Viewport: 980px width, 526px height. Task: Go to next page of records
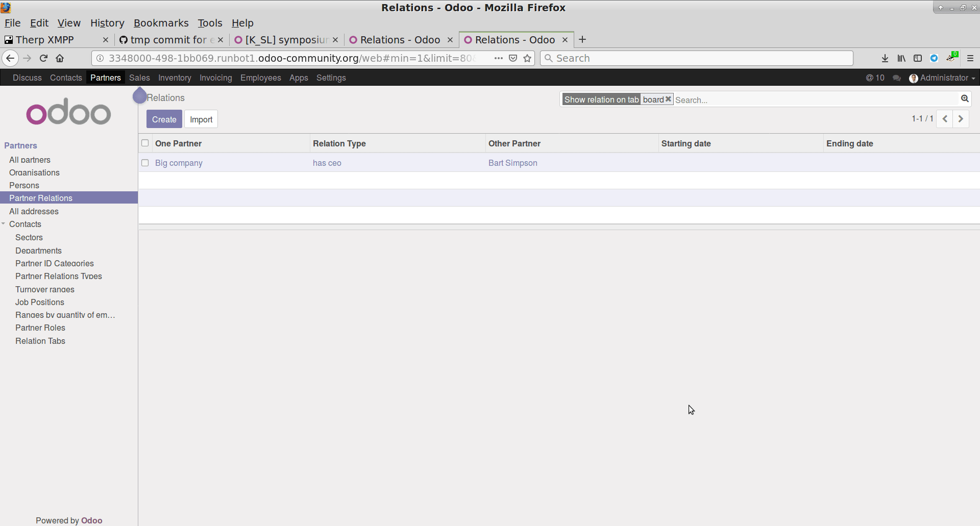961,118
